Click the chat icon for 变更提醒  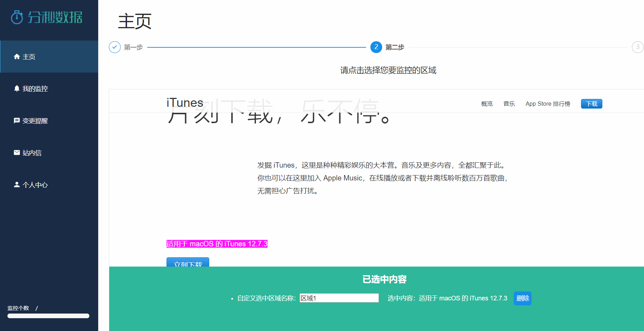click(17, 121)
